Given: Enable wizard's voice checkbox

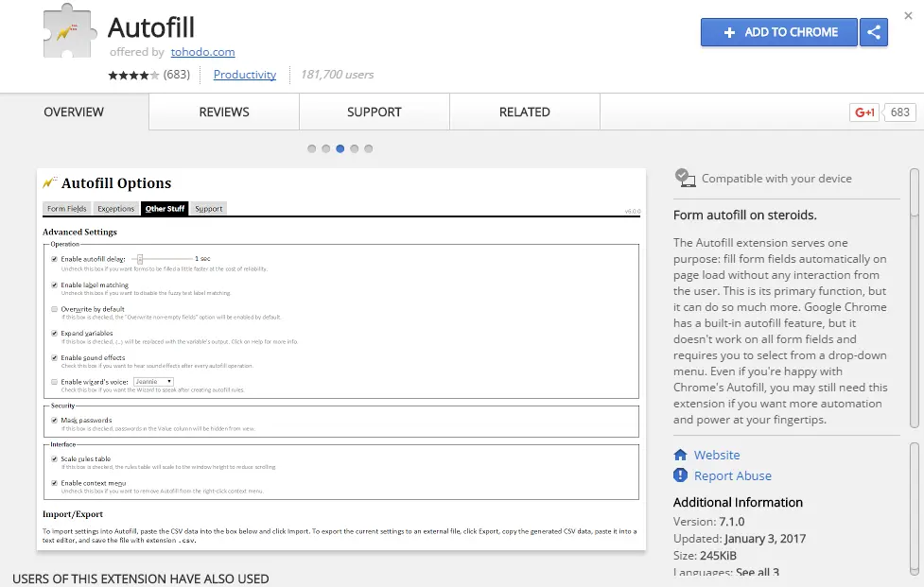Looking at the screenshot, I should coord(54,382).
